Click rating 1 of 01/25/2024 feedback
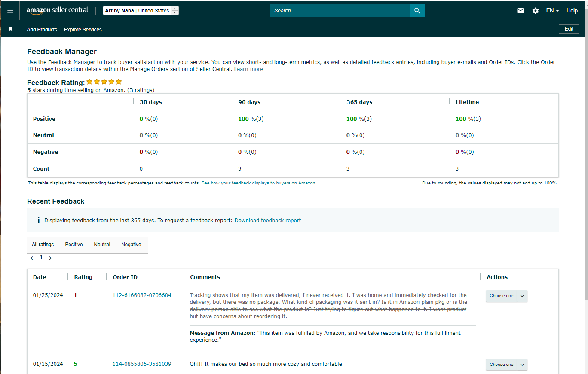 [x=76, y=295]
